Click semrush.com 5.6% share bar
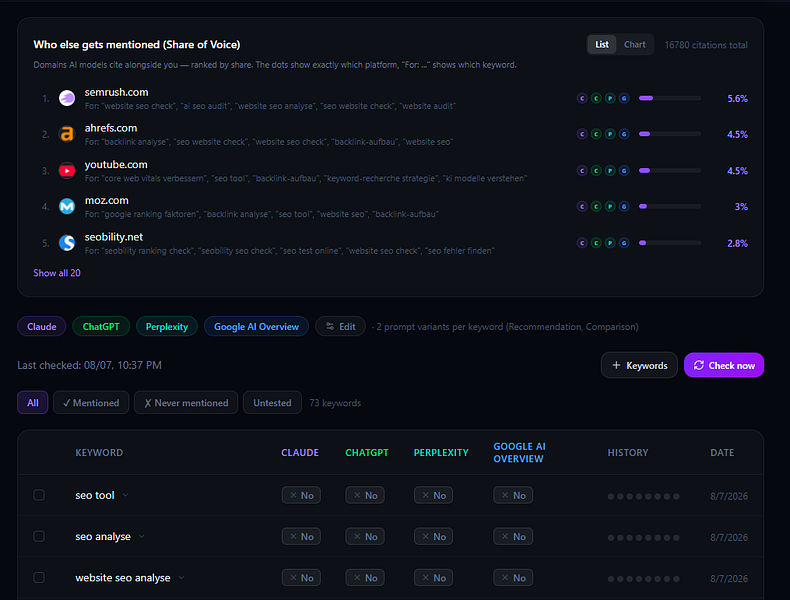The height and width of the screenshot is (600, 790). point(670,98)
